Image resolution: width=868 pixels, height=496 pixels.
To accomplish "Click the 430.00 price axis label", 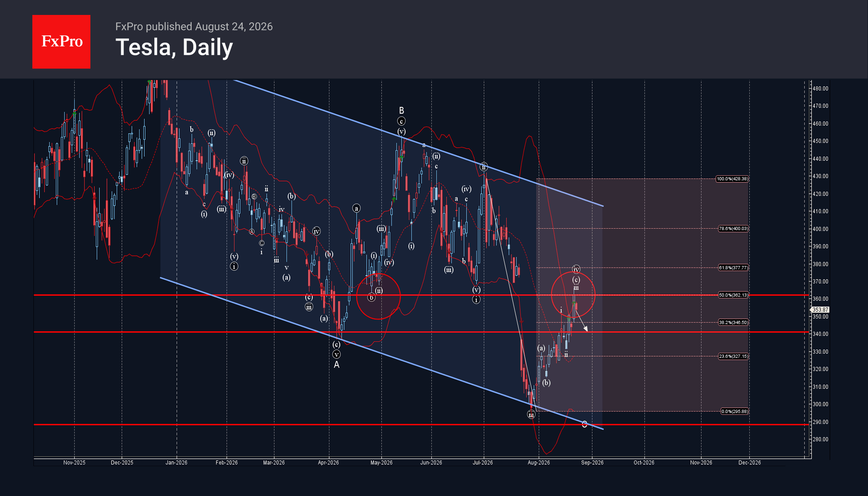I will pyautogui.click(x=820, y=176).
